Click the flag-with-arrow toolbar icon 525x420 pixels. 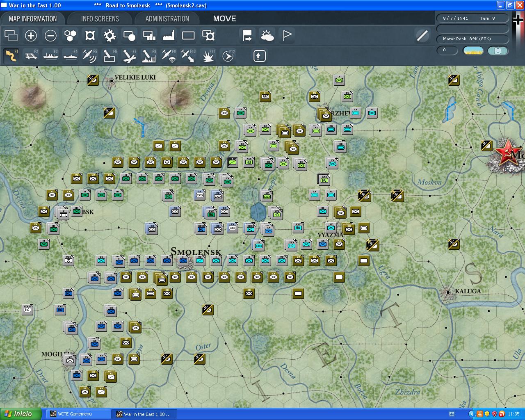[247, 36]
